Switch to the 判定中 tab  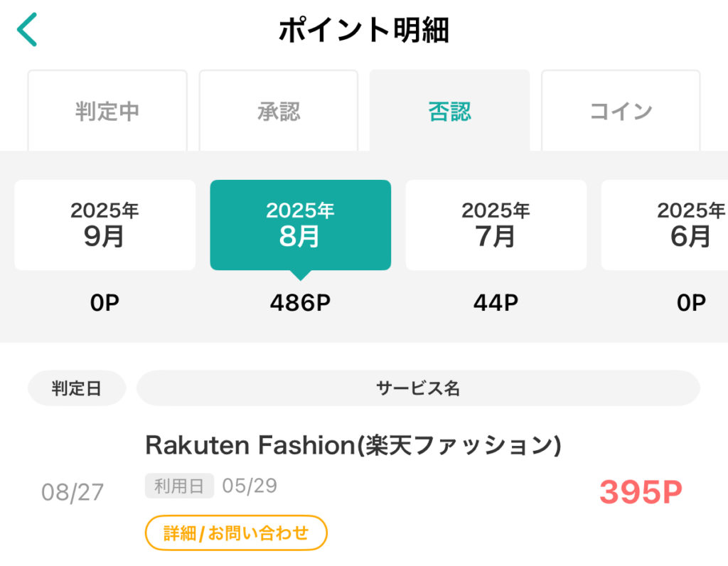pos(107,112)
